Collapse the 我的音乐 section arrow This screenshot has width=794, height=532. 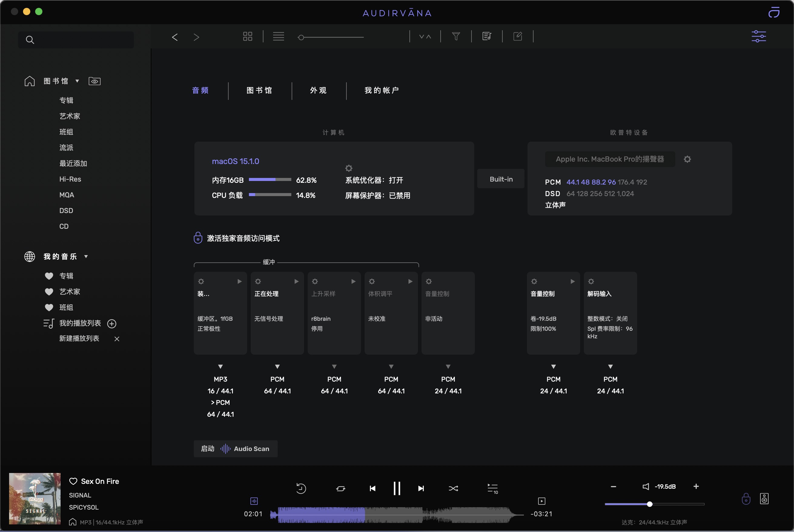(x=86, y=257)
